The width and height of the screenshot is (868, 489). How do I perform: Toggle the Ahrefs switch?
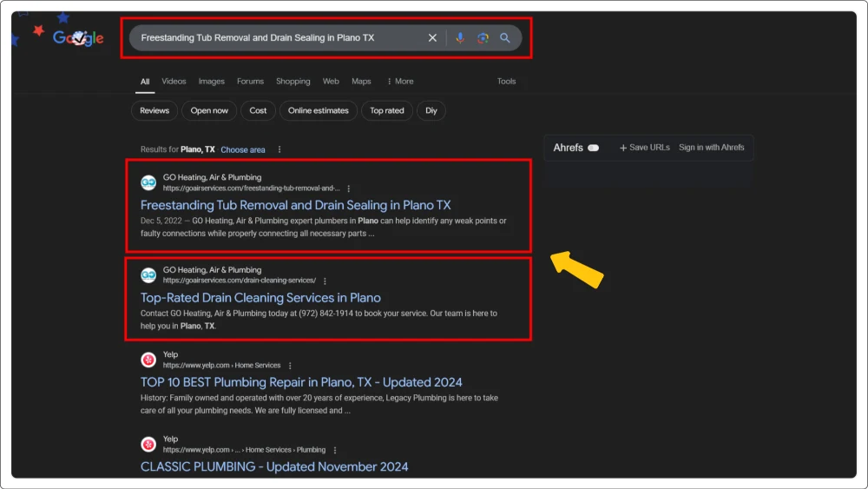pyautogui.click(x=594, y=148)
